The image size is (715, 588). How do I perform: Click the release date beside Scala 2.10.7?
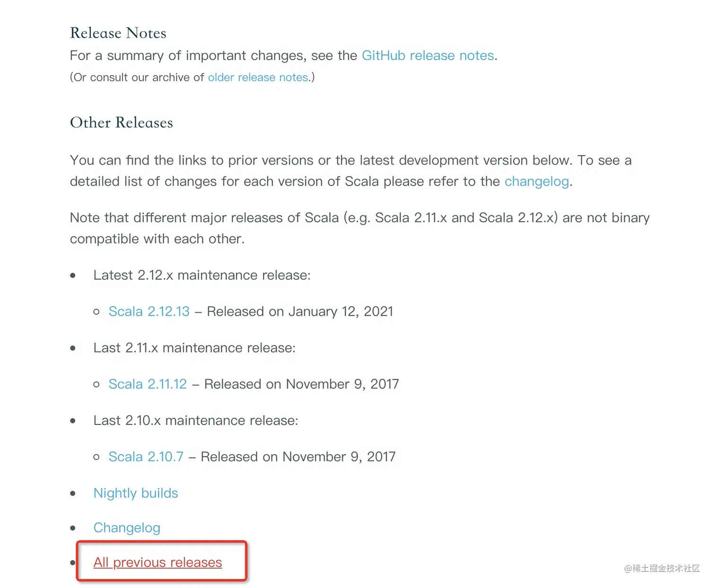tap(298, 457)
